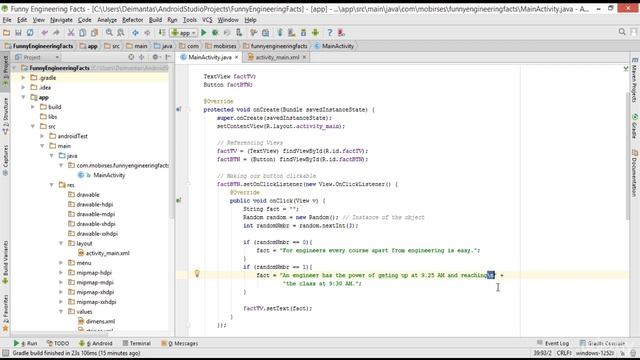Click the Synchronize toolbar icon
The width and height of the screenshot is (640, 360).
point(30,33)
